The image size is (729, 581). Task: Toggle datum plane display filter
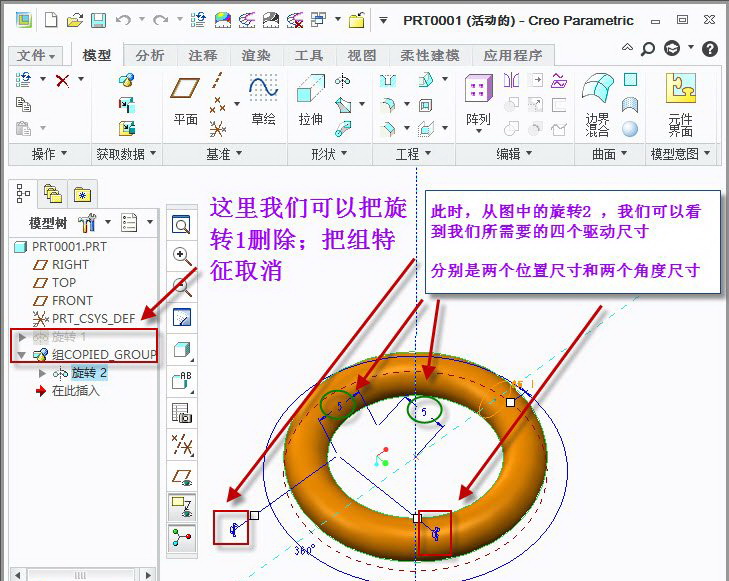[182, 477]
